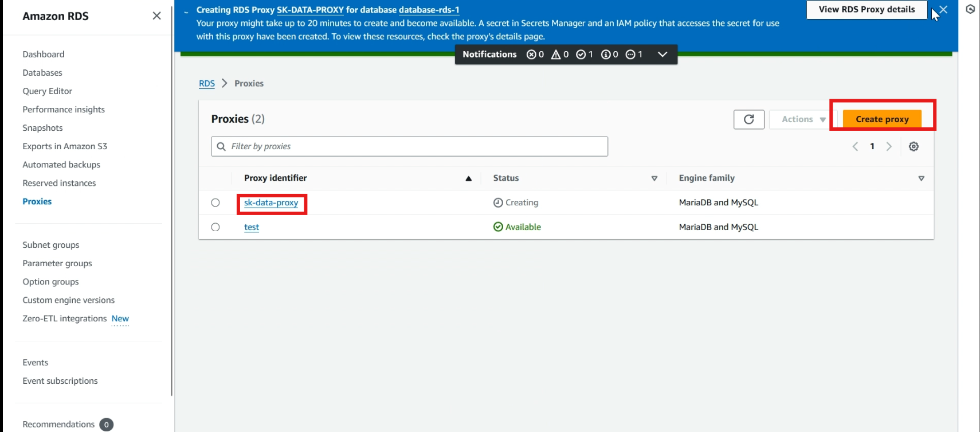Close the Amazon RDS side navigation panel

tap(156, 16)
